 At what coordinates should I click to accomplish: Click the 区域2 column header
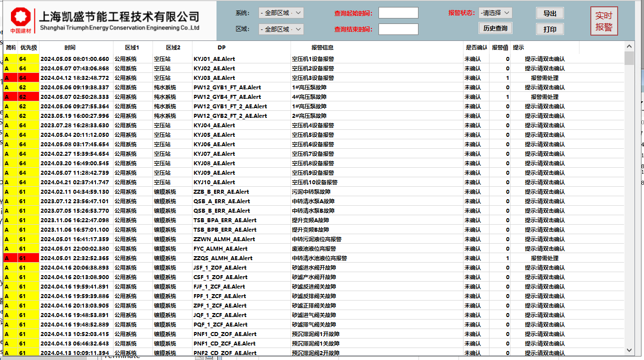click(172, 47)
